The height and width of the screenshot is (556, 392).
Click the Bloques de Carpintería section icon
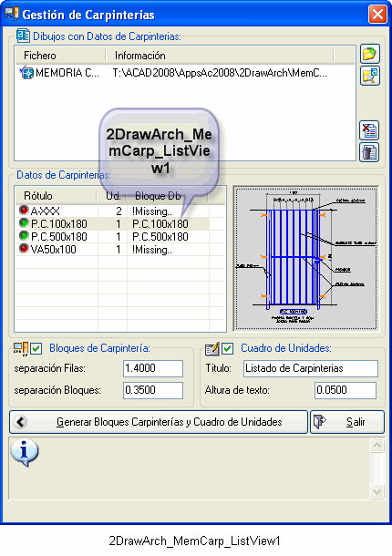[21, 348]
